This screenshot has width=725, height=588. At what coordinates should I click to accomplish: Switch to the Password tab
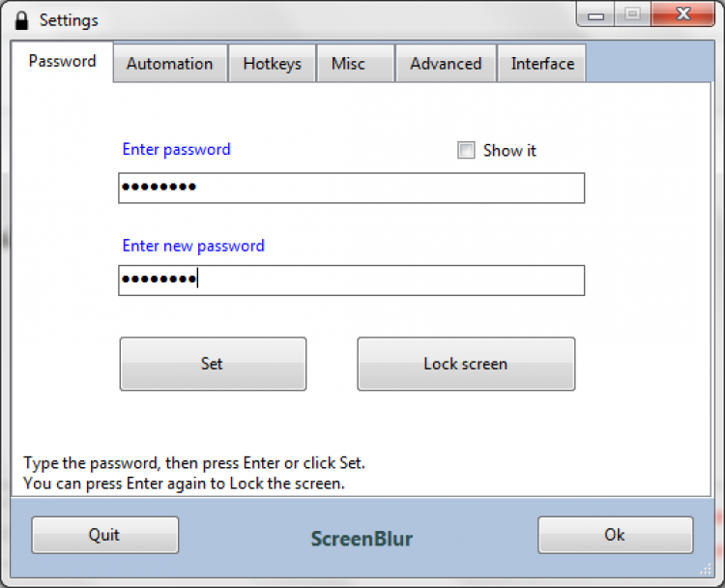click(62, 61)
